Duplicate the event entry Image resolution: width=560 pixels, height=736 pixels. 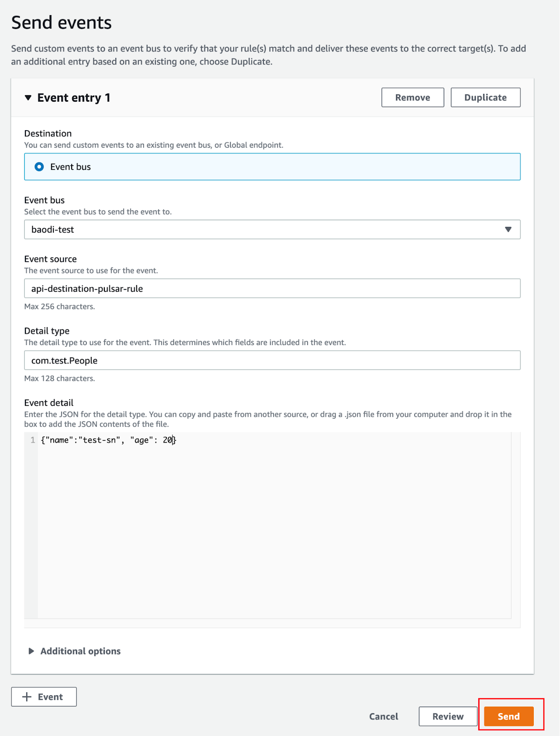(485, 98)
